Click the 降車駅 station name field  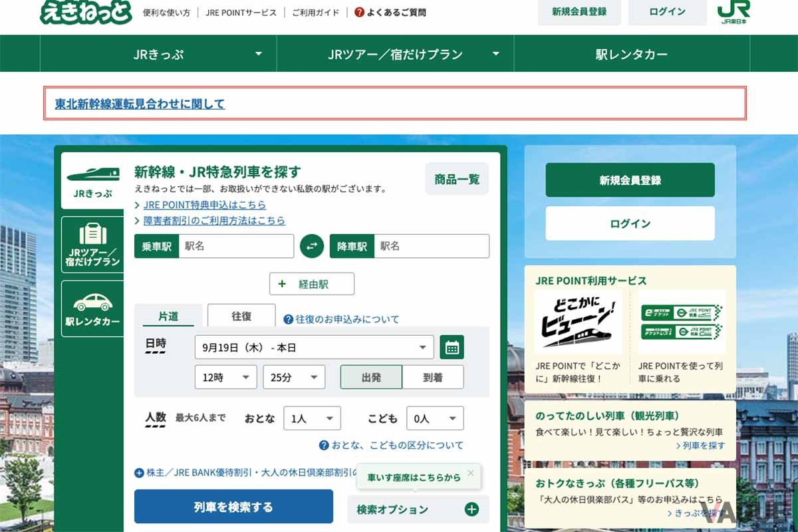click(431, 246)
